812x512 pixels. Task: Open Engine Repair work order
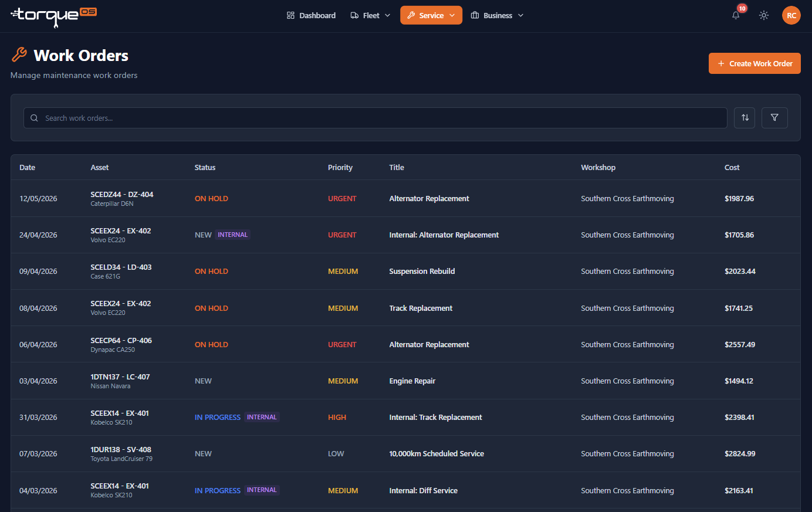pos(412,381)
